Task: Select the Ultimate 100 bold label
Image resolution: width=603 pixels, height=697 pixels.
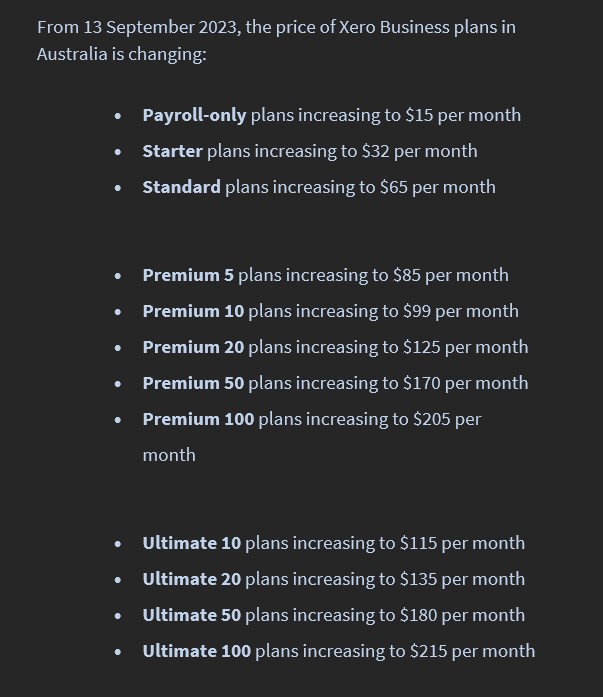Action: [x=197, y=651]
